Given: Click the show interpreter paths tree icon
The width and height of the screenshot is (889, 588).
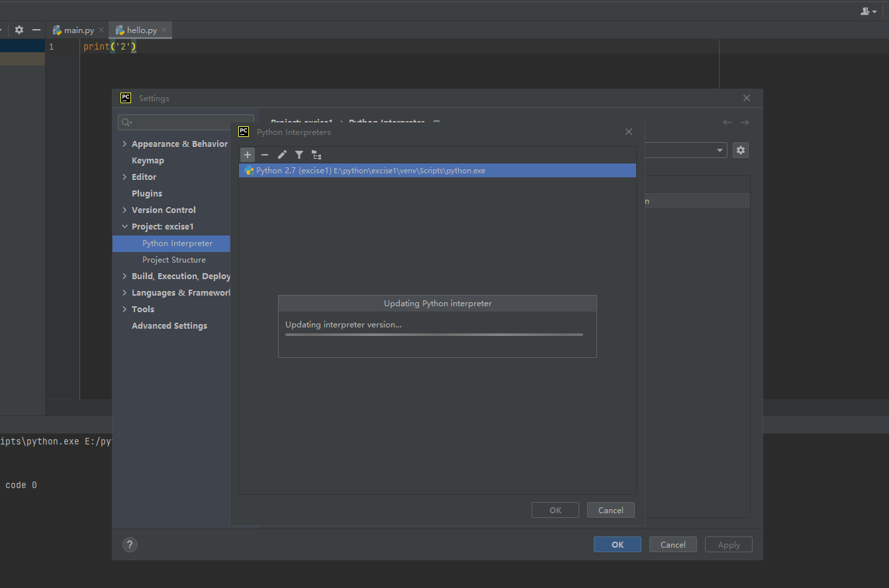Looking at the screenshot, I should coord(316,155).
